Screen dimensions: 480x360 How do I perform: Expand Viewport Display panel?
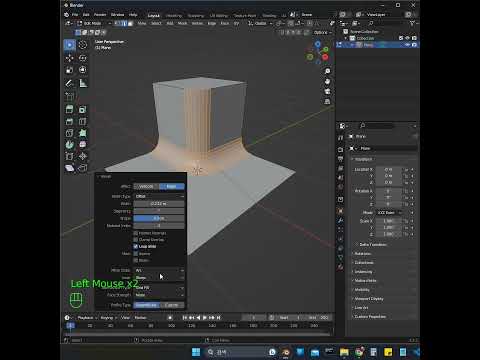pos(369,299)
